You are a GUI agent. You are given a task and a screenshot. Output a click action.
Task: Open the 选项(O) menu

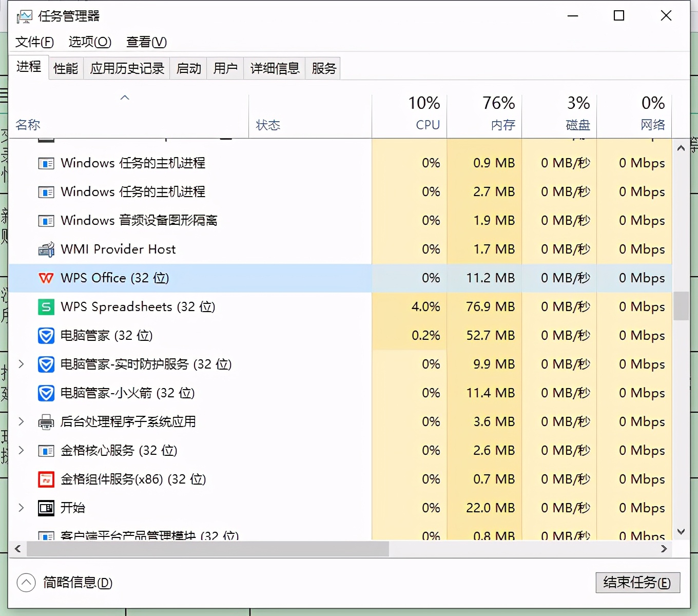tap(90, 42)
